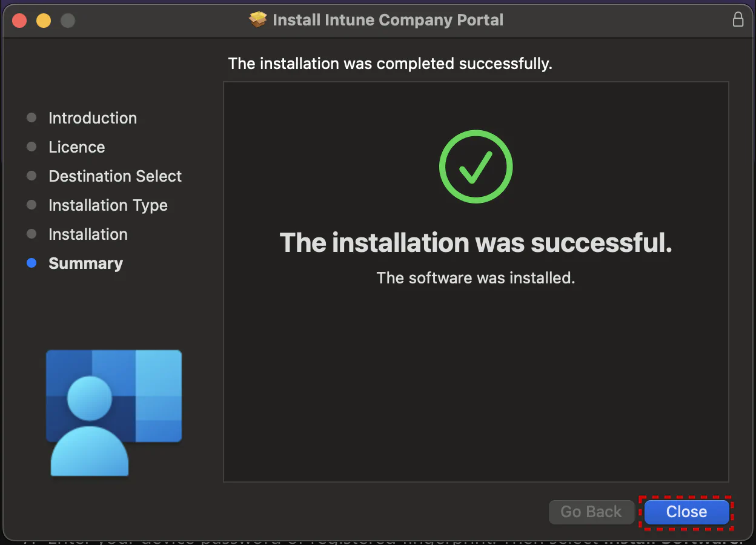Click the disabled grey zoom window button
Screen dimensions: 756x545
(x=68, y=20)
